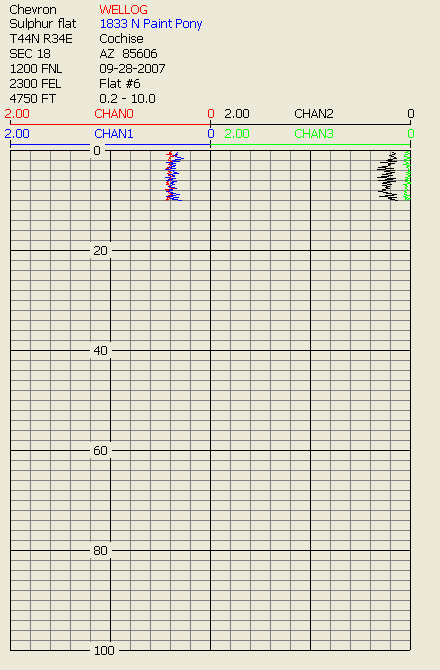Click the red WELLOG title text
The height and width of the screenshot is (670, 440).
[123, 9]
